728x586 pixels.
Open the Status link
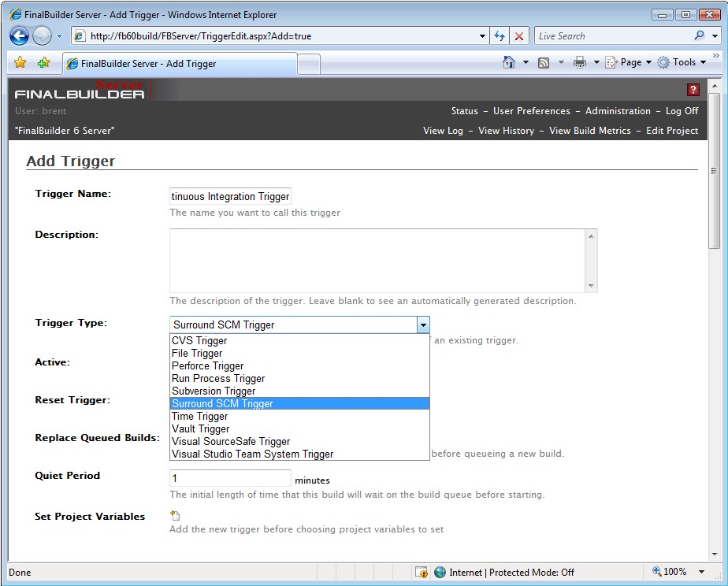tap(464, 111)
